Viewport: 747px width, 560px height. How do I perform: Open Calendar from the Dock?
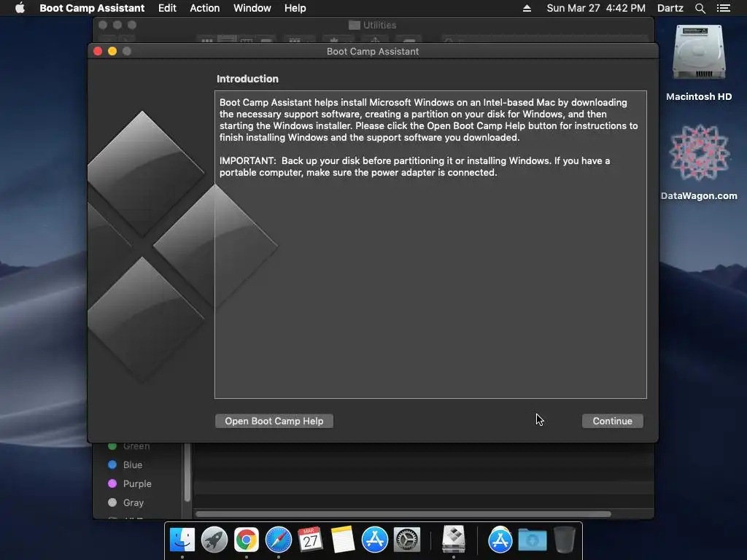310,540
